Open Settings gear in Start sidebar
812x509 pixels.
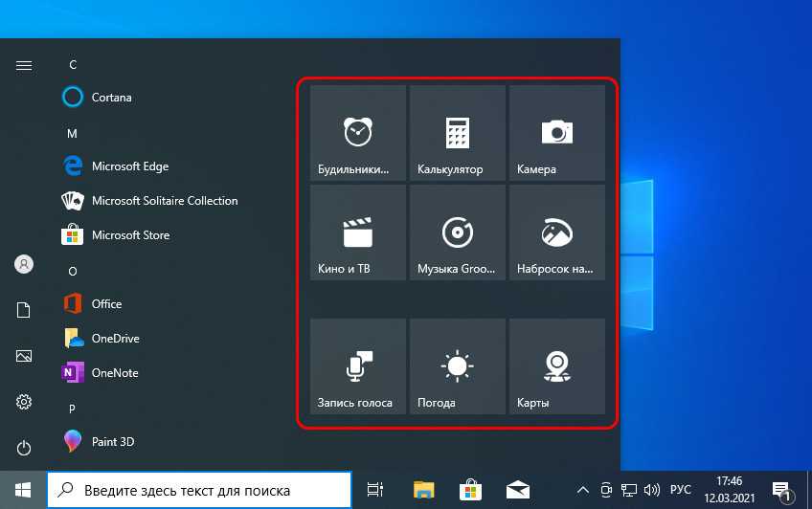click(24, 402)
